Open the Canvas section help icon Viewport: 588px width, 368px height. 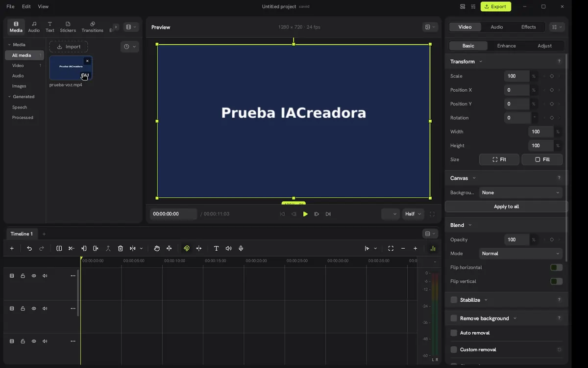click(559, 178)
